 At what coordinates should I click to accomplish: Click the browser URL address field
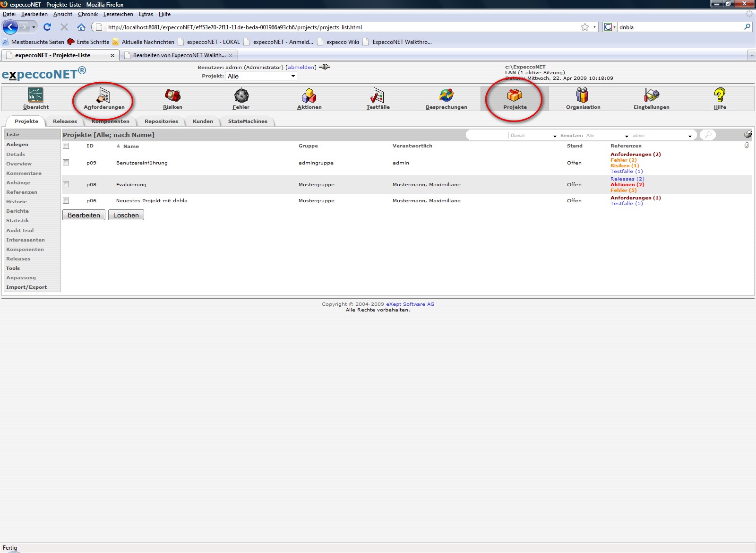340,27
